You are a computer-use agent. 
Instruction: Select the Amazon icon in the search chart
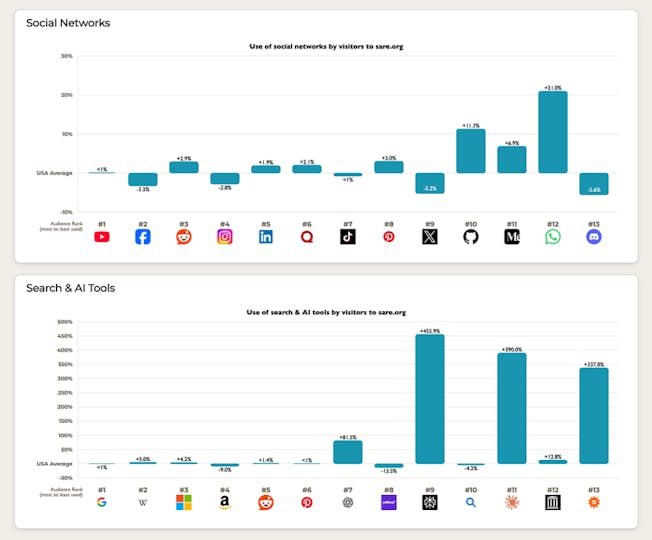point(225,502)
